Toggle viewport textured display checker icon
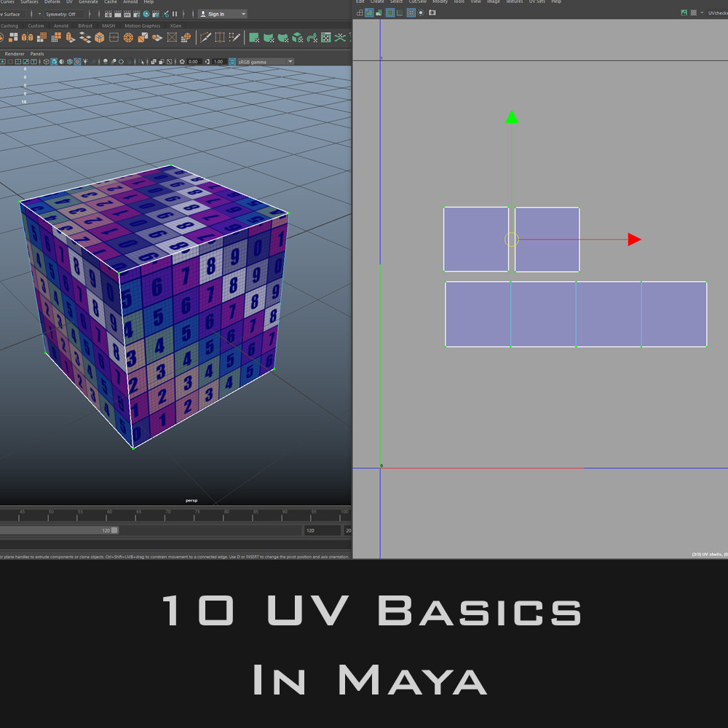728x728 pixels. point(78,62)
